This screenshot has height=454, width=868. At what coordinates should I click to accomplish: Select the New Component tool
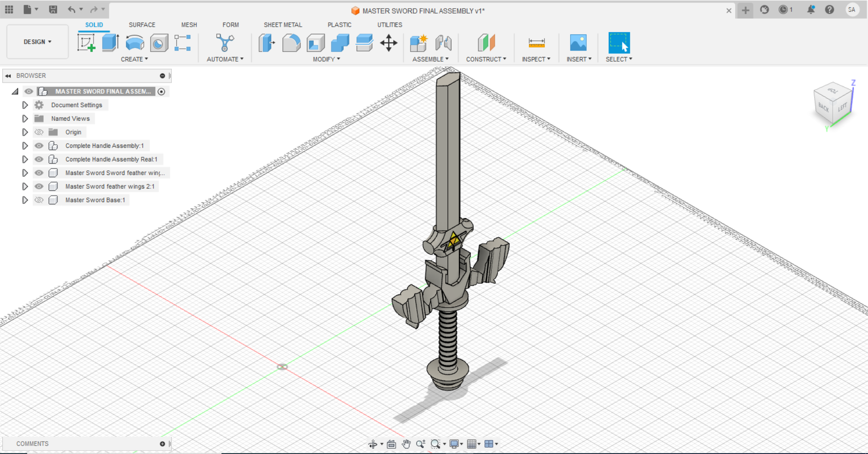point(419,43)
